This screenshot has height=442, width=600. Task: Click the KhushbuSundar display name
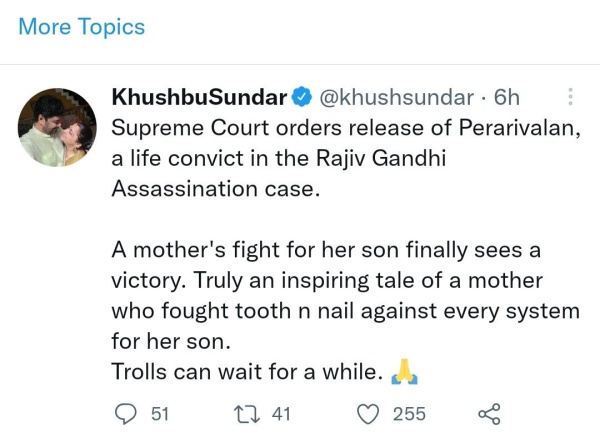coord(199,98)
